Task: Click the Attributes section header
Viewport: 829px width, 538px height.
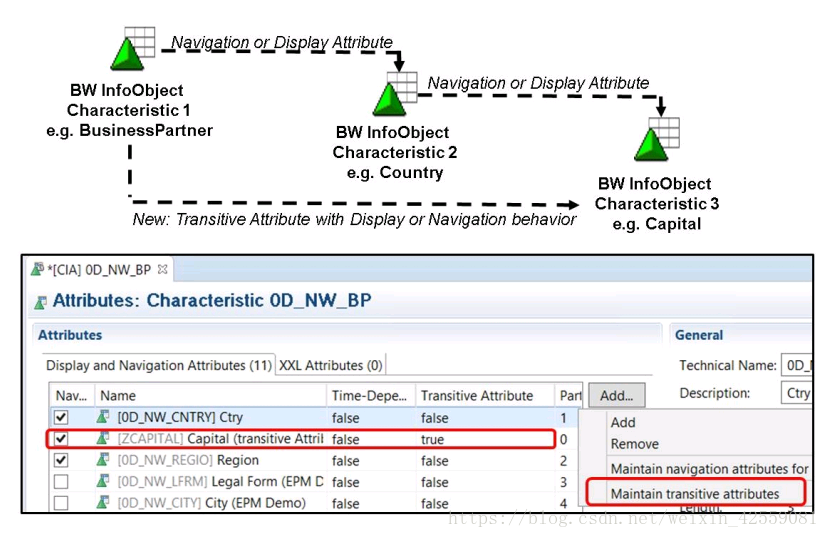Action: click(x=70, y=335)
